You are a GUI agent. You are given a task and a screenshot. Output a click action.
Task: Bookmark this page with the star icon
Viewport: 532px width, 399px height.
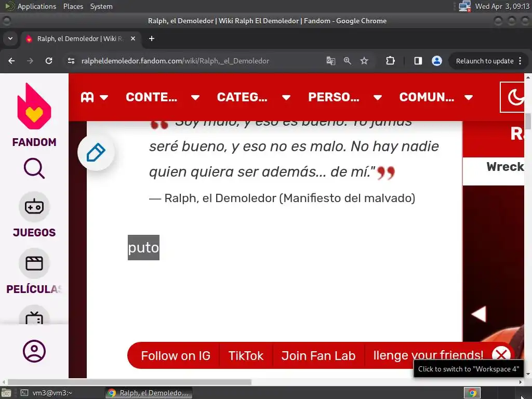coord(364,61)
